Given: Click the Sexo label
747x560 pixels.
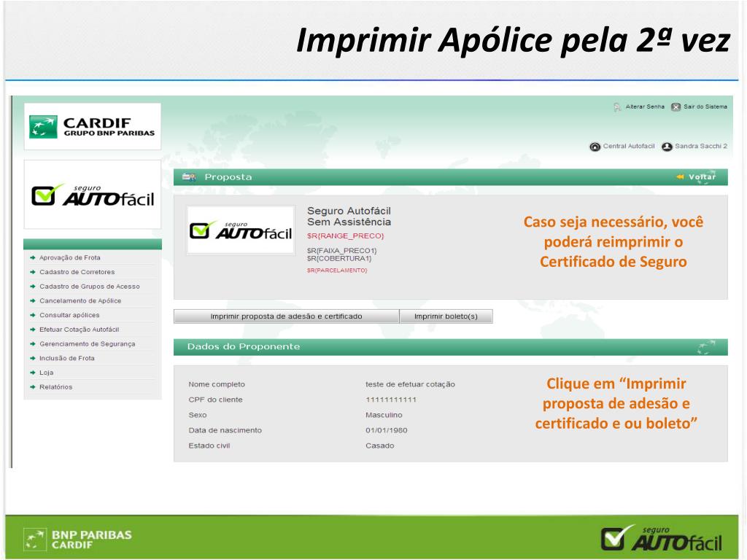Looking at the screenshot, I should click(198, 415).
